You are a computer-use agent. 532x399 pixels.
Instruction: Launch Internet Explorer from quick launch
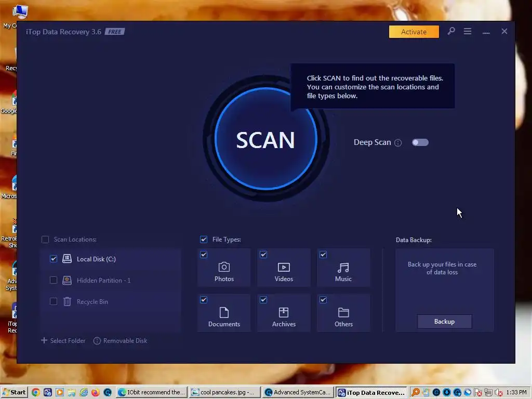(84, 393)
